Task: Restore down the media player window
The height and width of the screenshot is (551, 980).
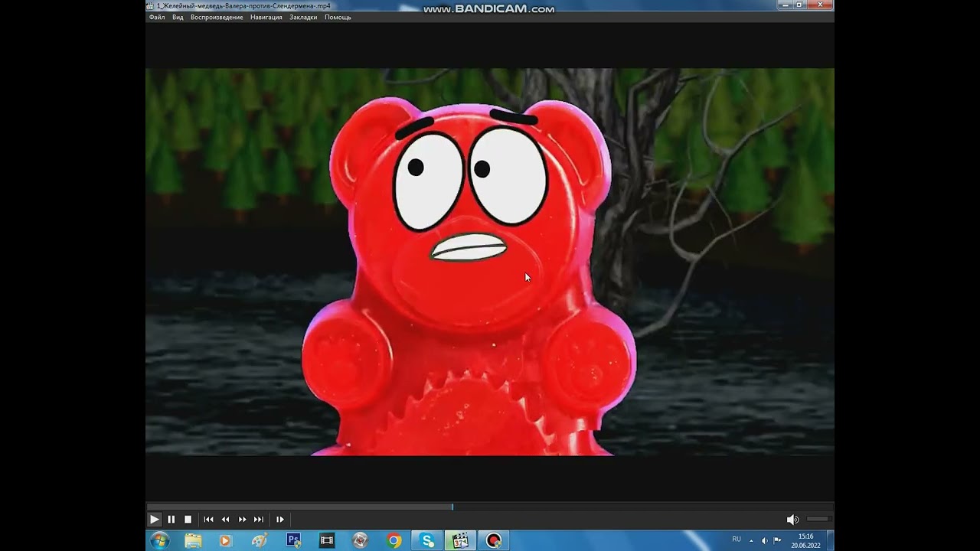Action: click(799, 5)
